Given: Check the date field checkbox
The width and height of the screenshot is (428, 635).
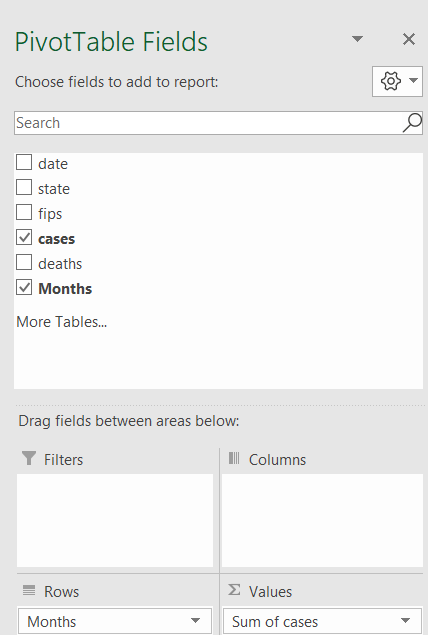Looking at the screenshot, I should [x=24, y=162].
